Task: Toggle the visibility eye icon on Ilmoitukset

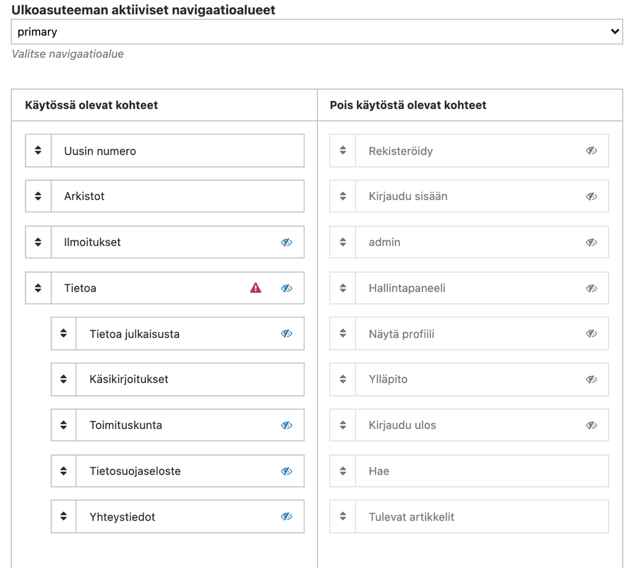Action: pos(287,242)
